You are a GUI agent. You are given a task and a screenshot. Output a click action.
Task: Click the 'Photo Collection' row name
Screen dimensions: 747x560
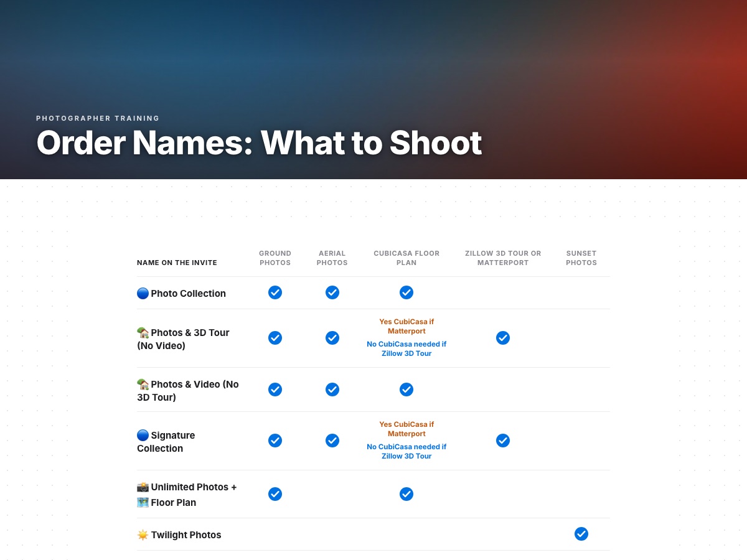point(189,294)
